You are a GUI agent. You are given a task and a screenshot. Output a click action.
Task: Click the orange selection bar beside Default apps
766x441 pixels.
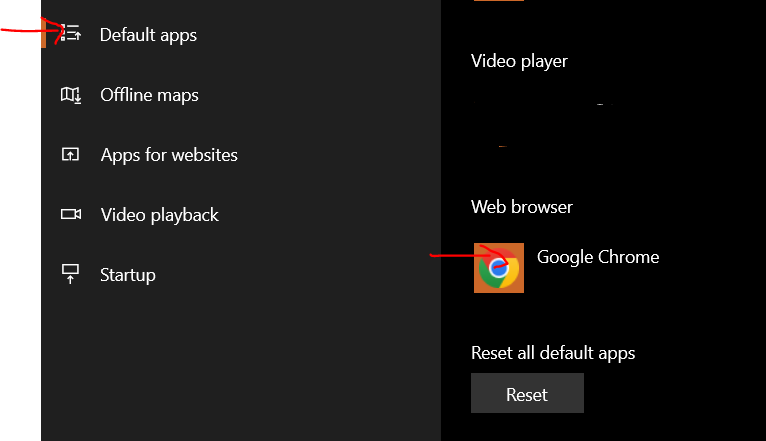pyautogui.click(x=43, y=35)
